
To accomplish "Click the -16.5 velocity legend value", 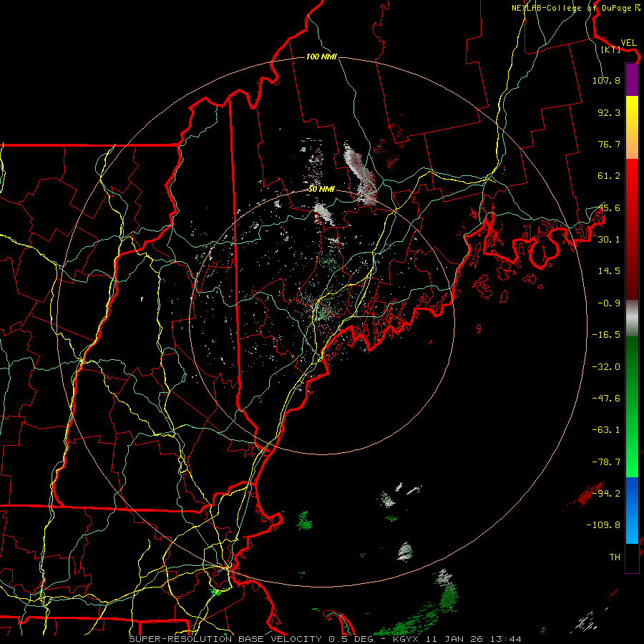I will point(606,335).
